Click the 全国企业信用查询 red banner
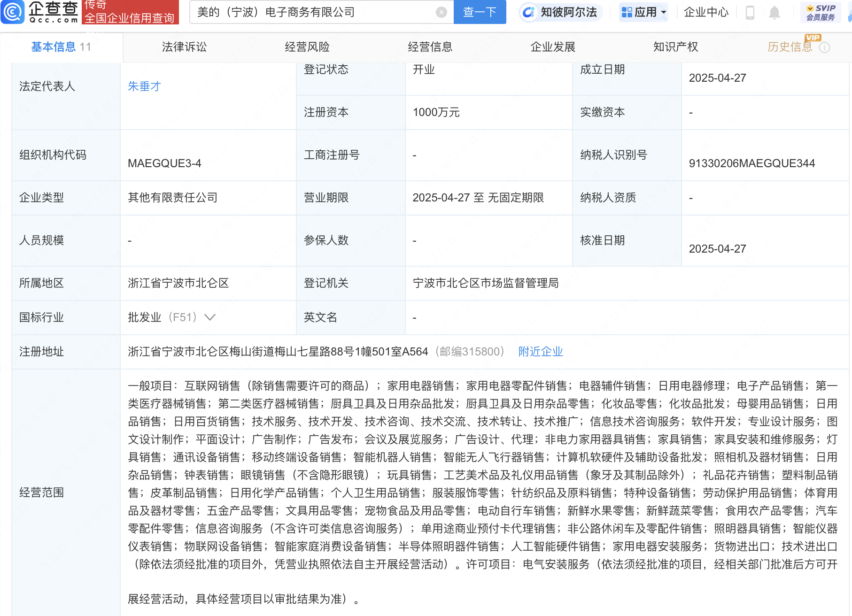Viewport: 852px width, 616px height. pyautogui.click(x=130, y=12)
